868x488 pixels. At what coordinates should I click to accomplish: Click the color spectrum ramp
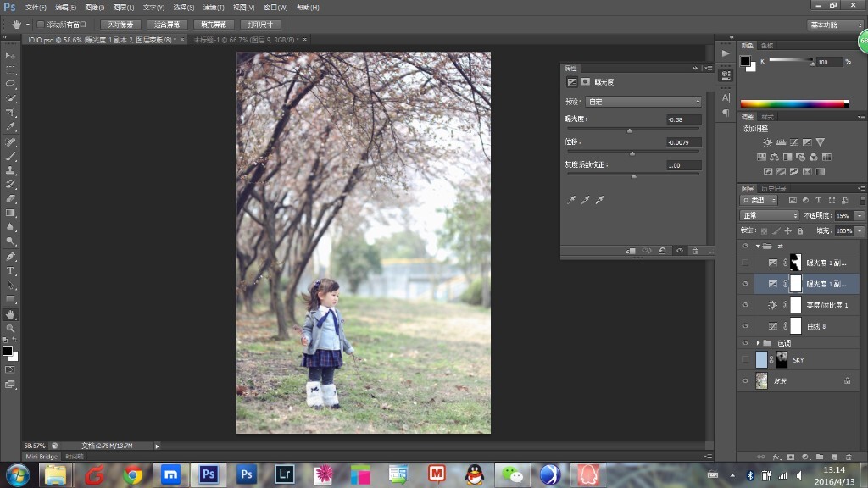[x=794, y=103]
